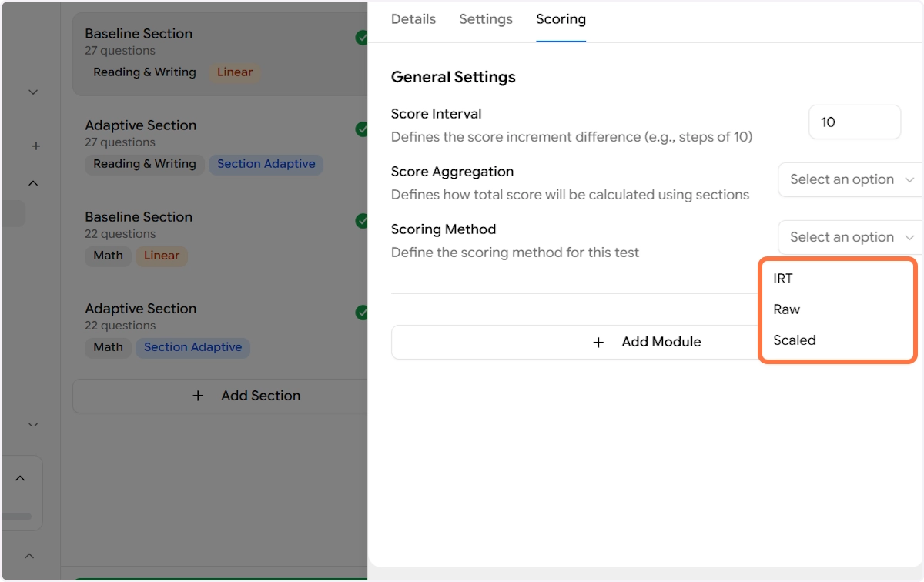Click the plus icon beside Add Module
924x582 pixels.
pos(598,343)
